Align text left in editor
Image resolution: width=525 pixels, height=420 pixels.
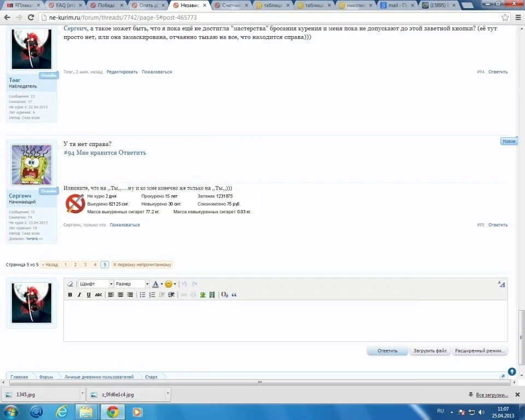(111, 295)
